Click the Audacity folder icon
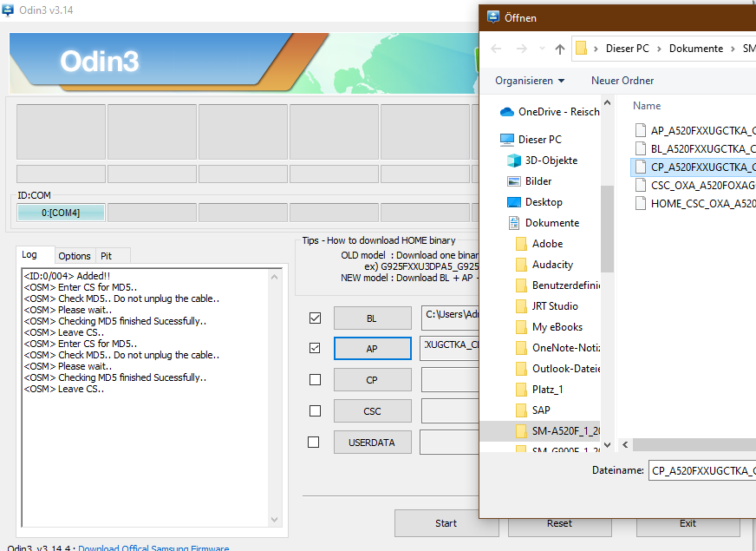Image resolution: width=756 pixels, height=551 pixels. [x=521, y=265]
